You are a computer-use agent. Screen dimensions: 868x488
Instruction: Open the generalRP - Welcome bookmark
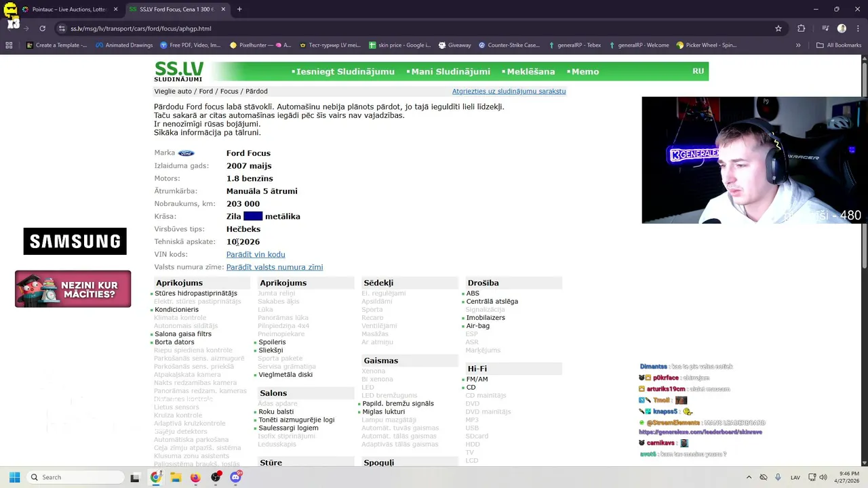tap(639, 45)
